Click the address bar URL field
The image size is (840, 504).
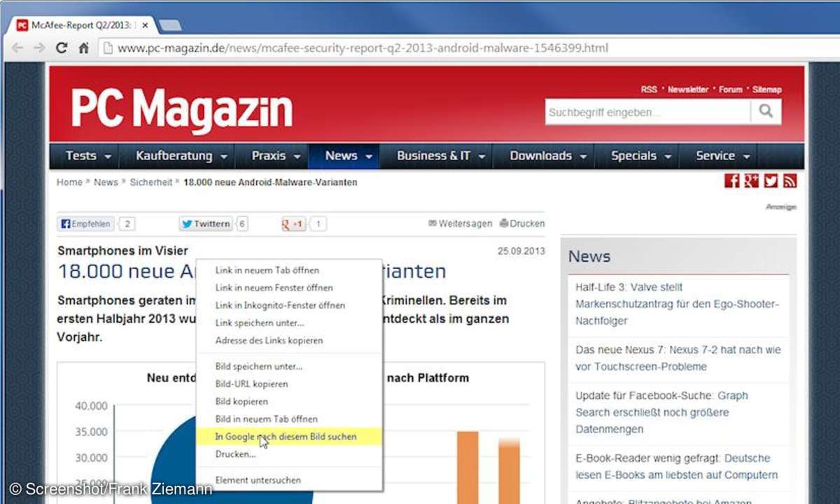point(462,48)
